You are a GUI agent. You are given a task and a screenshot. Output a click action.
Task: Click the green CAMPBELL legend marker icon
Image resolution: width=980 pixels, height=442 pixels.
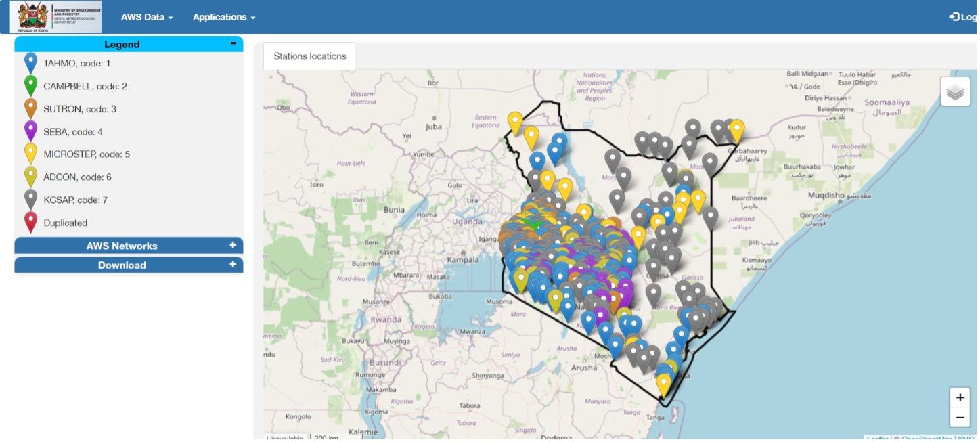tap(30, 85)
